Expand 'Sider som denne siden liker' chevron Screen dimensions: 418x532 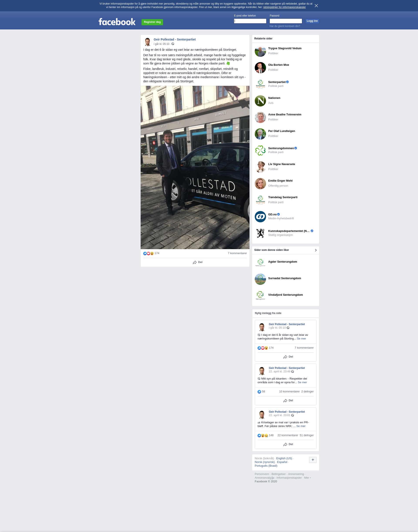pyautogui.click(x=316, y=250)
